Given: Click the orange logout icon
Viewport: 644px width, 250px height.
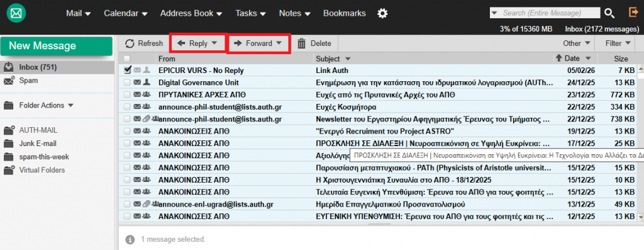Looking at the screenshot, I should 633,13.
